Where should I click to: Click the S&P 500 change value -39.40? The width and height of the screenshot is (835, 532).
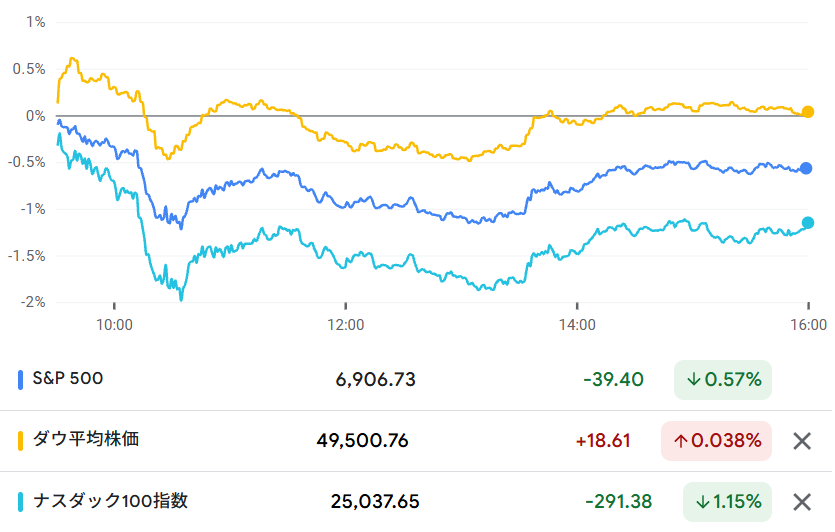coord(613,380)
